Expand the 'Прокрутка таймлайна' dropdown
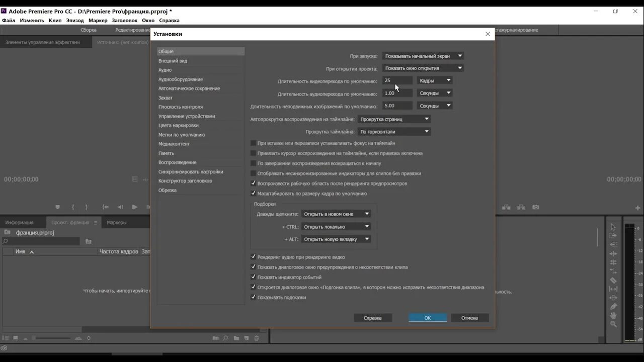Screen dimensions: 644x362 click(x=393, y=131)
